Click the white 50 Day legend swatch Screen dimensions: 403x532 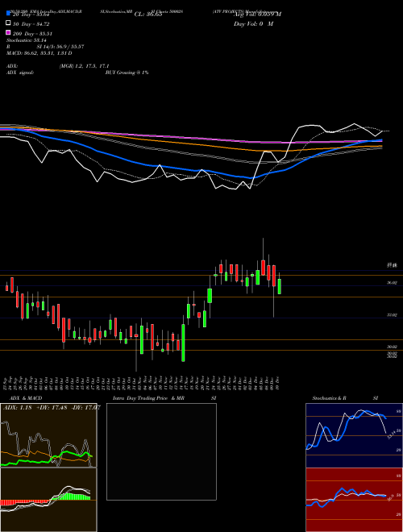[8, 23]
